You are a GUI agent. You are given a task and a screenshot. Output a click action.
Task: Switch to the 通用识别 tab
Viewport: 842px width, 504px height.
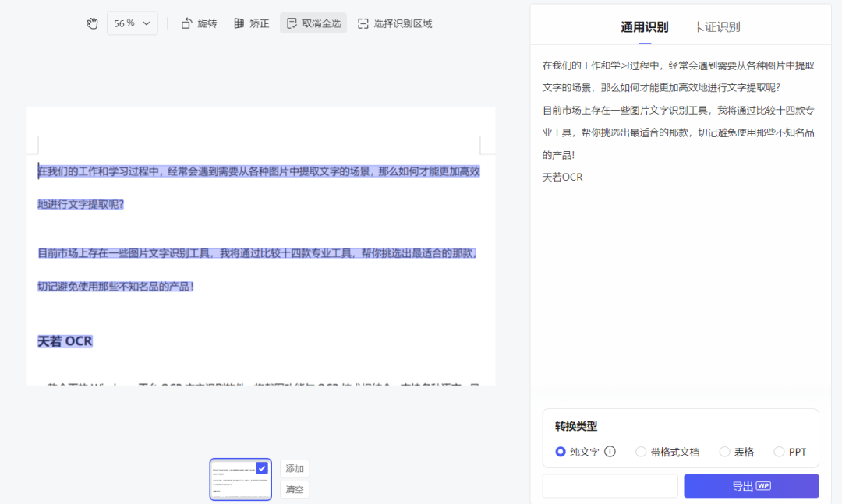coord(645,26)
